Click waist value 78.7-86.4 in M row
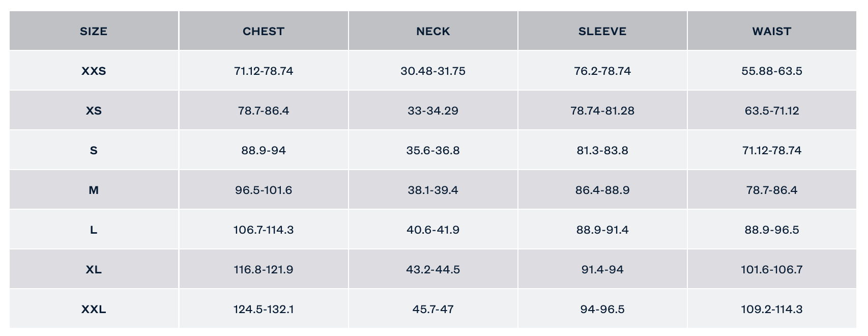868x336 pixels. pyautogui.click(x=772, y=190)
